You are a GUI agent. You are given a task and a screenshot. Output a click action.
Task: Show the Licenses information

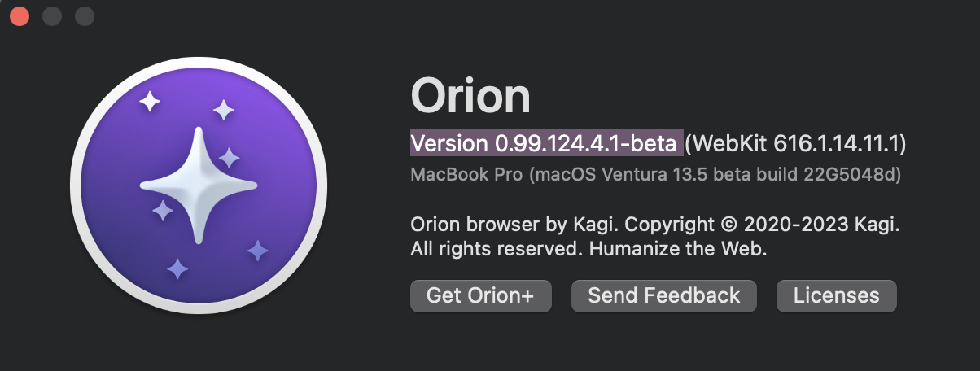pyautogui.click(x=836, y=296)
